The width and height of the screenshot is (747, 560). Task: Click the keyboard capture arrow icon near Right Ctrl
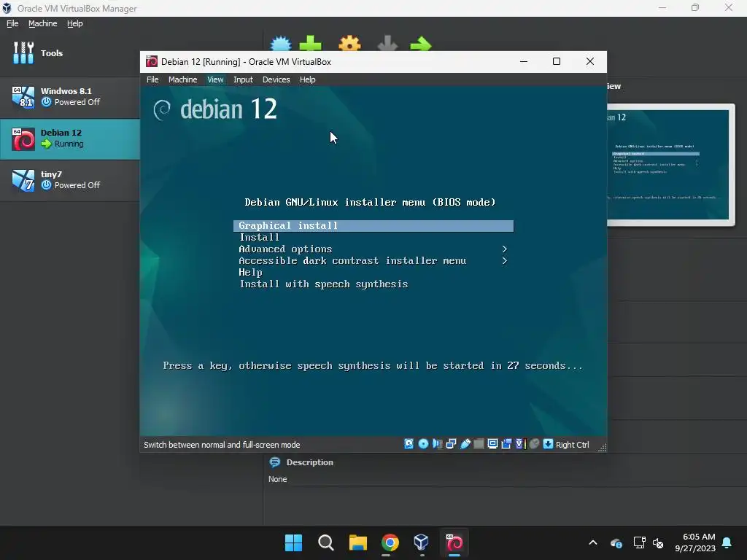(x=548, y=444)
